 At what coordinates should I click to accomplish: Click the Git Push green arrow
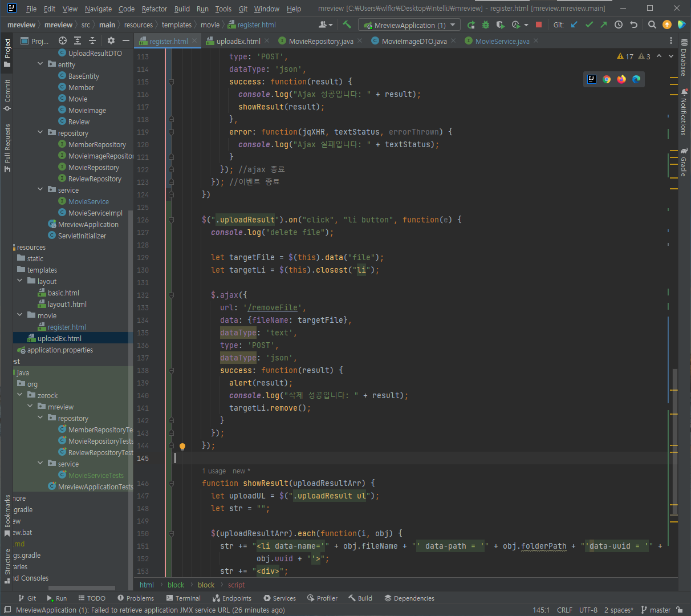[x=604, y=25]
